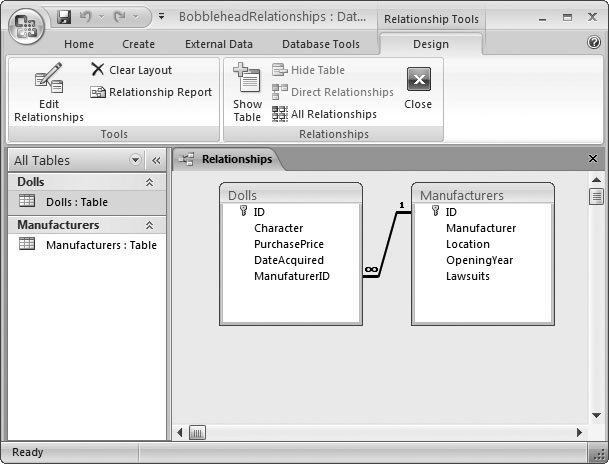Collapse the Dolls group in navigation pane
The image size is (609, 464).
[150, 182]
